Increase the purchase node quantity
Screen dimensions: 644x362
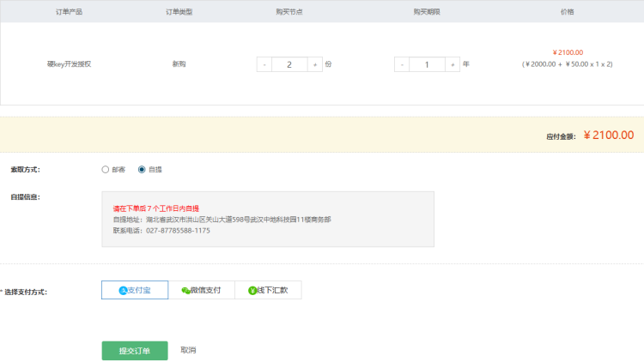pyautogui.click(x=315, y=64)
